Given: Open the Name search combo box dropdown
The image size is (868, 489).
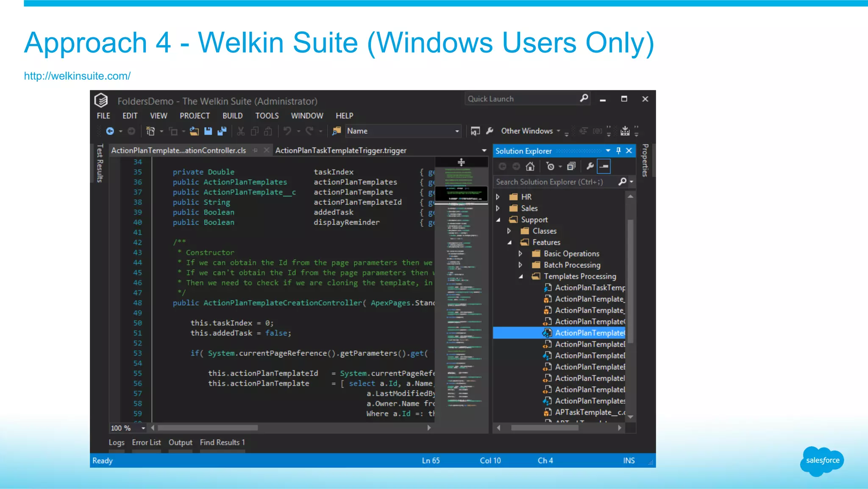Looking at the screenshot, I should coord(457,131).
